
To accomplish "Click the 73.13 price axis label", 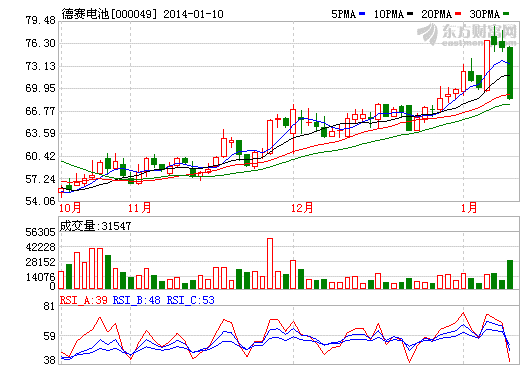I will pos(40,66).
